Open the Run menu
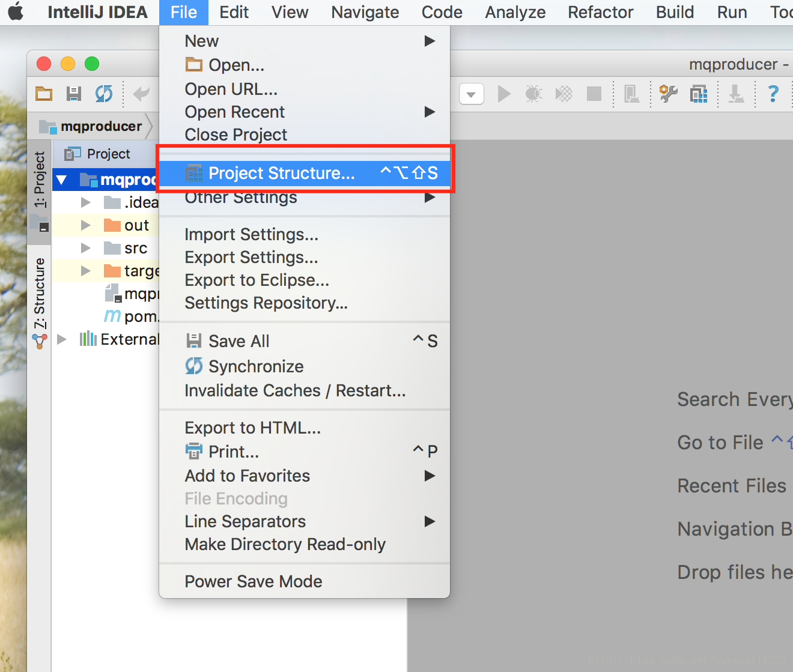Screen dimensions: 793x672 point(732,12)
